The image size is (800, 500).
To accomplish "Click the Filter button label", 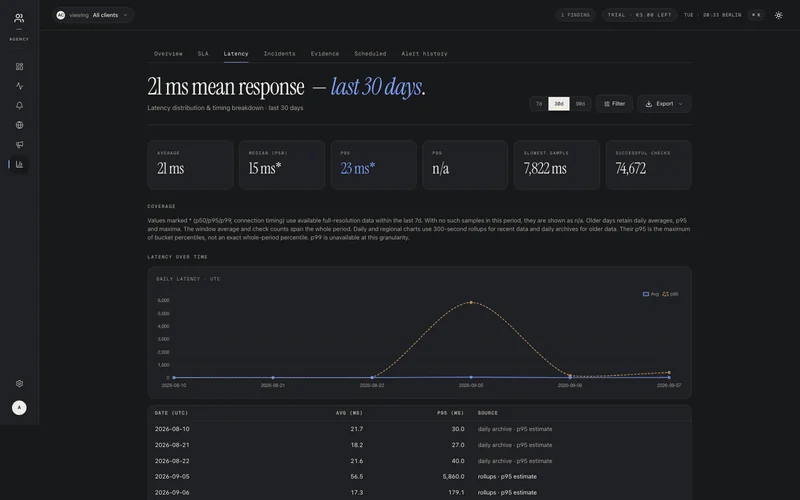I will point(618,104).
